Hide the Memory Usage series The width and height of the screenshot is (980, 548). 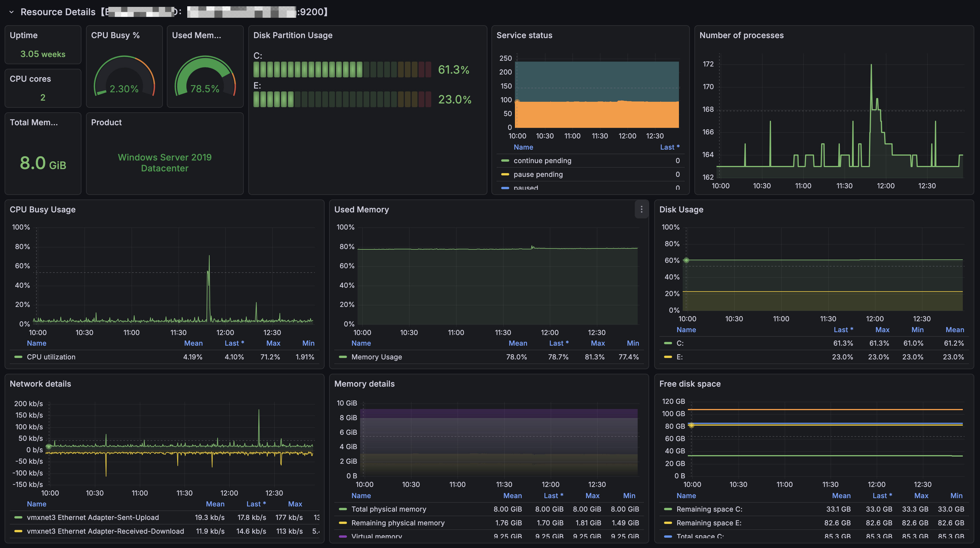[377, 357]
